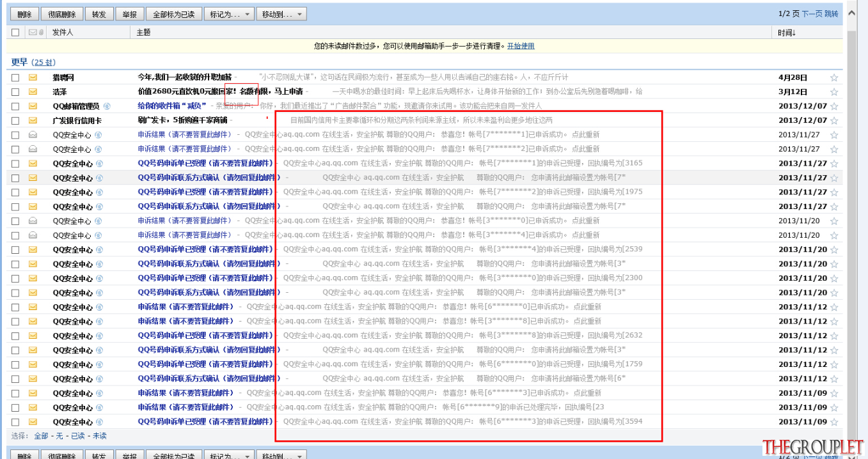Click envelope icon of 广发银行信用卡 email
The width and height of the screenshot is (868, 459).
pyautogui.click(x=33, y=121)
